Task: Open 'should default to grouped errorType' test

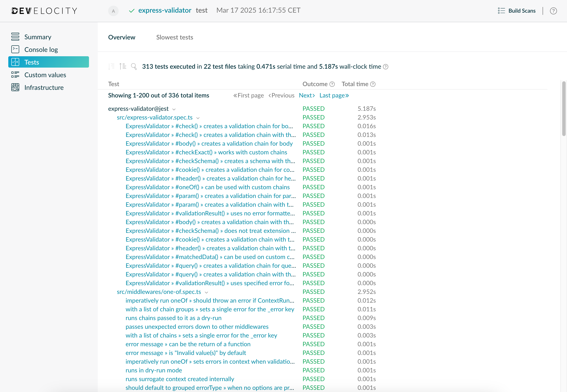Action: pos(210,388)
